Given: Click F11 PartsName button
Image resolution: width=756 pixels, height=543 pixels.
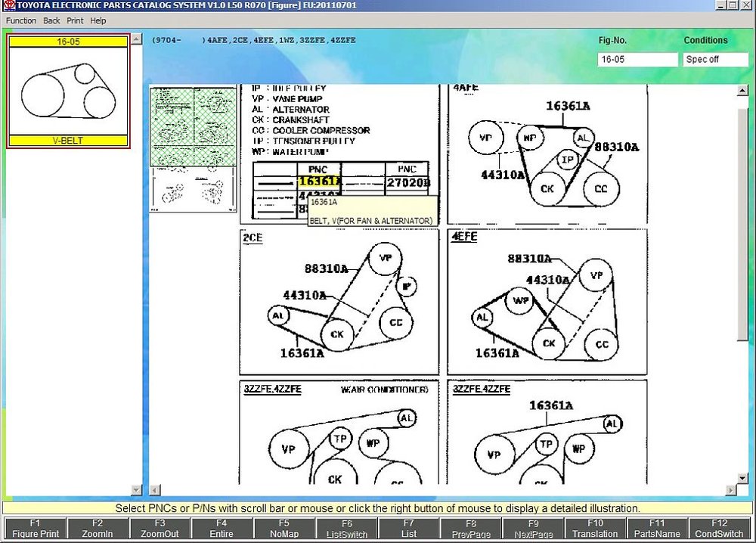Looking at the screenshot, I should (x=657, y=529).
